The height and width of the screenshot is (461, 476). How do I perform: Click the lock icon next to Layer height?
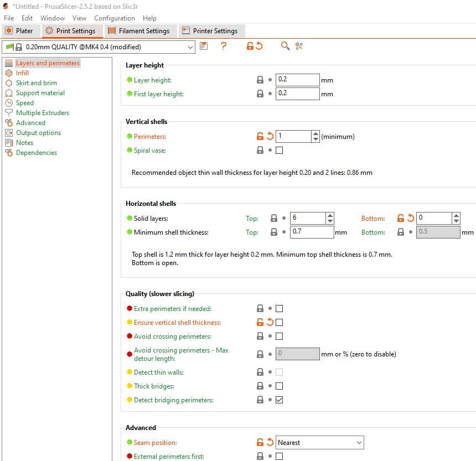(260, 80)
